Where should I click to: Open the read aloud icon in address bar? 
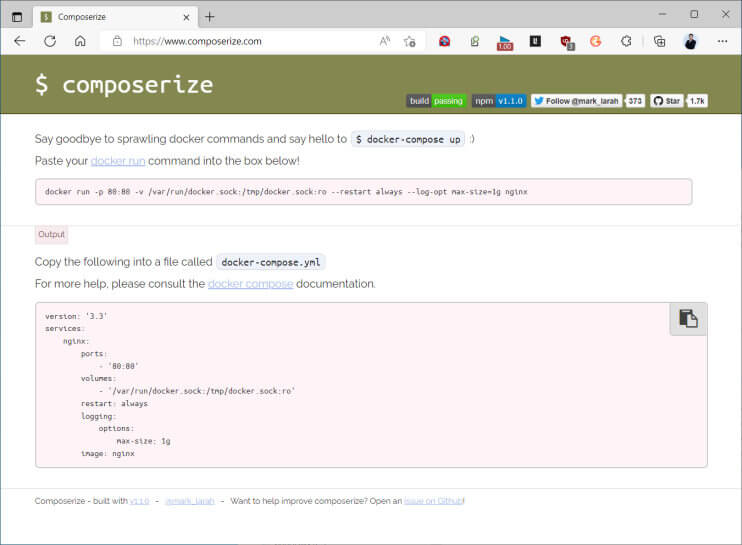[x=385, y=41]
